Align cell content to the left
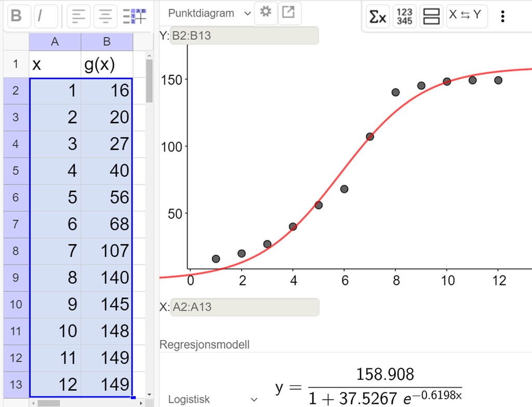Screen dimensions: 532x407 pos(78,16)
